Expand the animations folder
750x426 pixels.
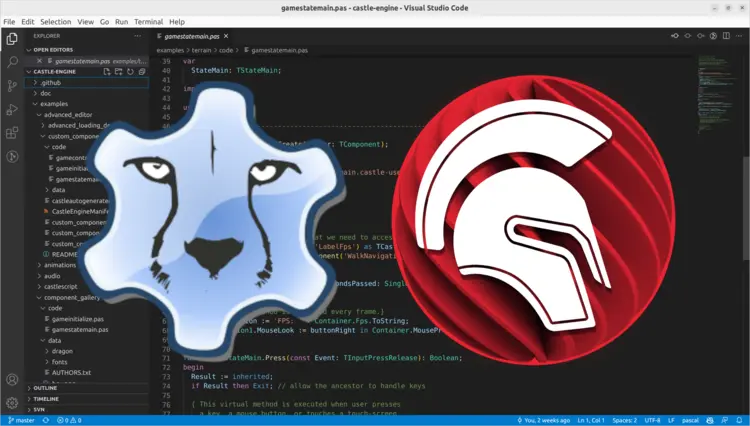tap(60, 265)
